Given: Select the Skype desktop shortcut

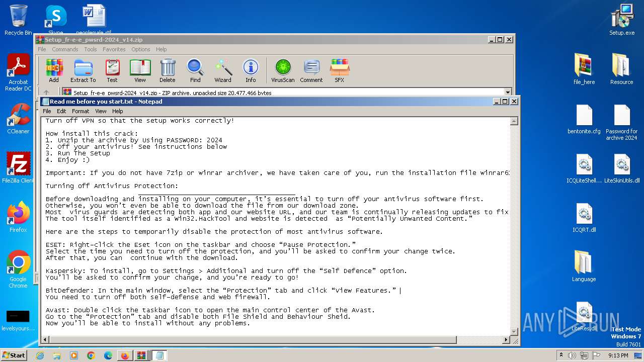Looking at the screenshot, I should [55, 20].
